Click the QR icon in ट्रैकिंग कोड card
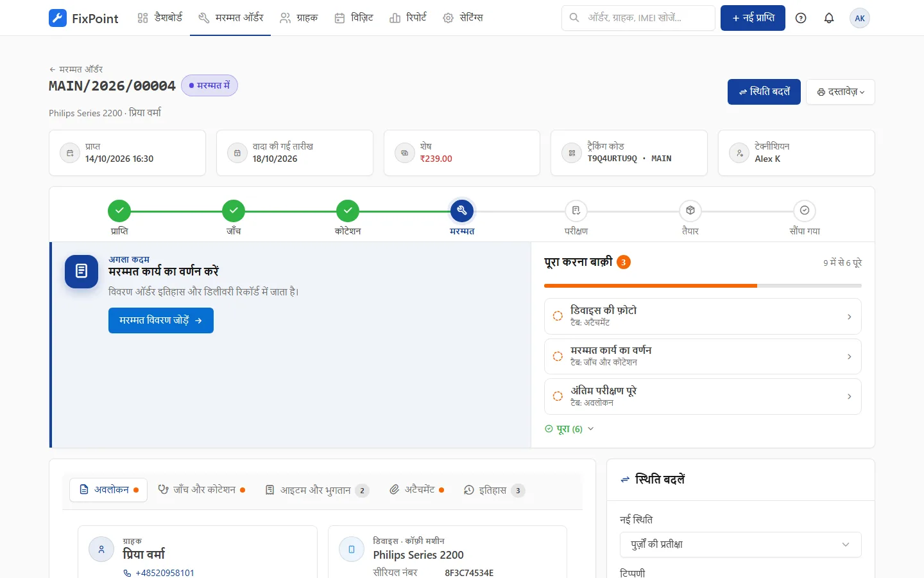The width and height of the screenshot is (924, 578). (572, 153)
